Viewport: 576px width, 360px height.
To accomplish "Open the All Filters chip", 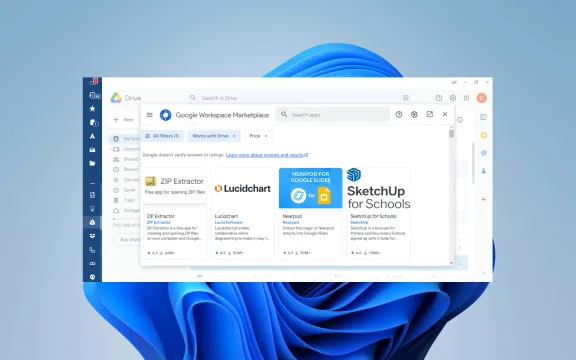I will click(x=163, y=136).
